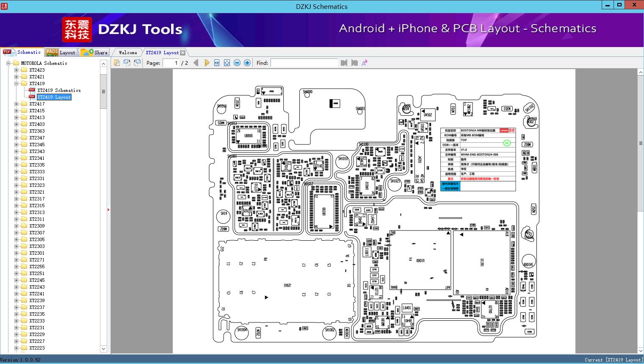This screenshot has width=644, height=364.
Task: Select XT2419 Layout tree item
Action: coord(54,97)
